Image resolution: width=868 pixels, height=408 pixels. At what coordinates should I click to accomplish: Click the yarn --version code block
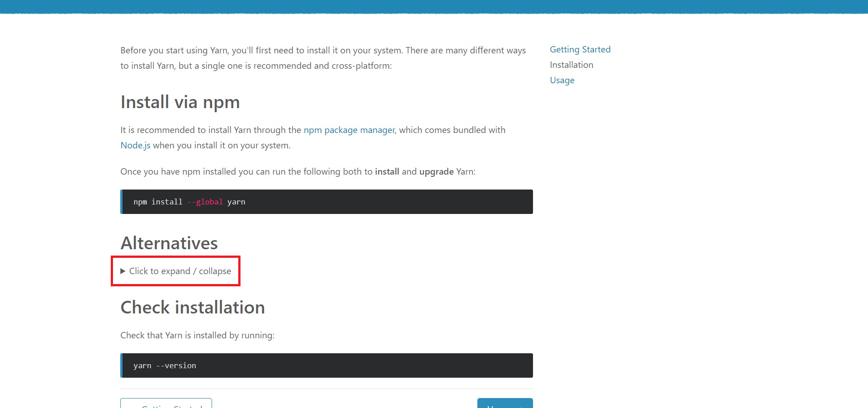(326, 365)
